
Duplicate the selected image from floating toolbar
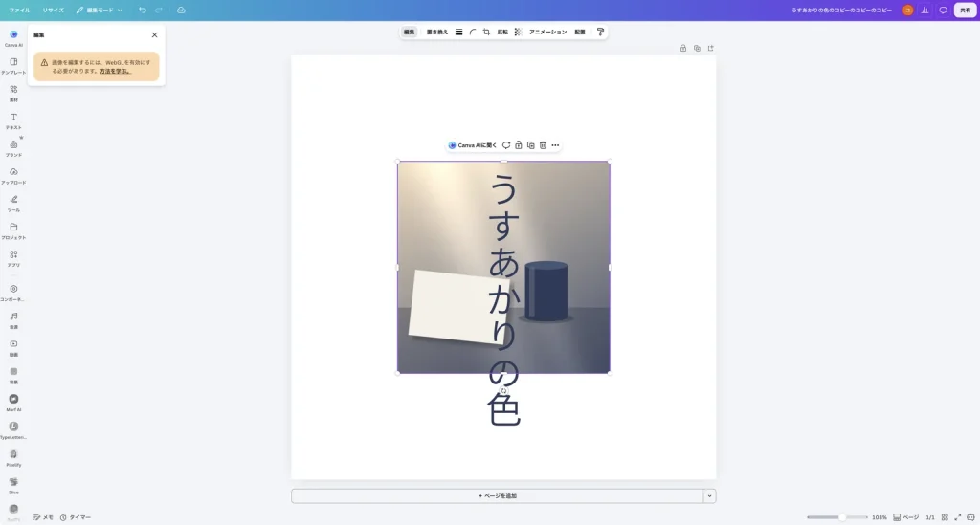530,145
